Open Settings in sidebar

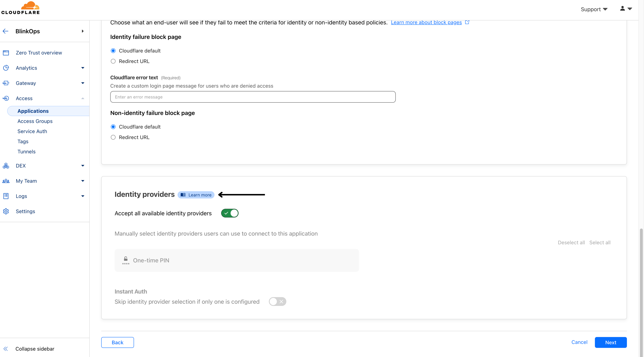click(x=25, y=211)
